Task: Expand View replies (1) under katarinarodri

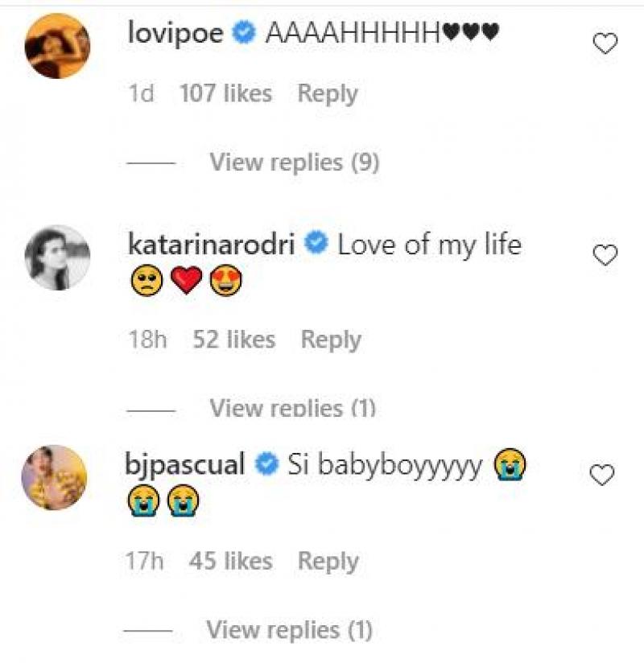Action: [x=292, y=408]
